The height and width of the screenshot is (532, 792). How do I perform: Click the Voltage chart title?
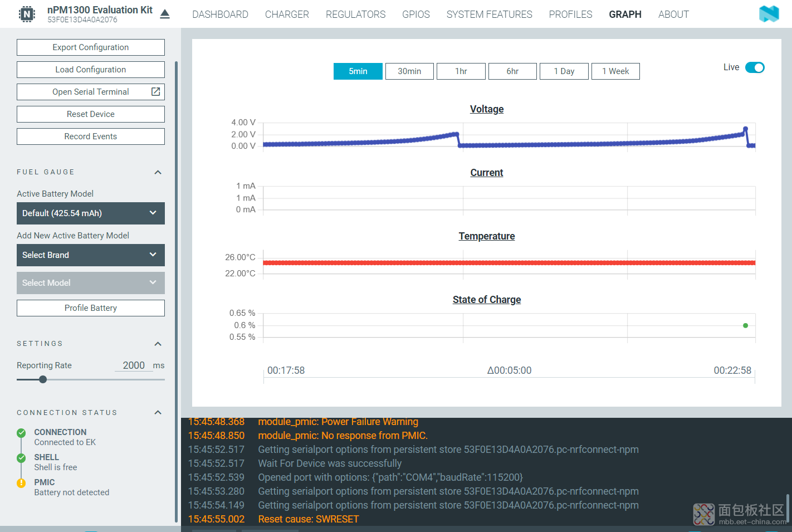tap(487, 109)
